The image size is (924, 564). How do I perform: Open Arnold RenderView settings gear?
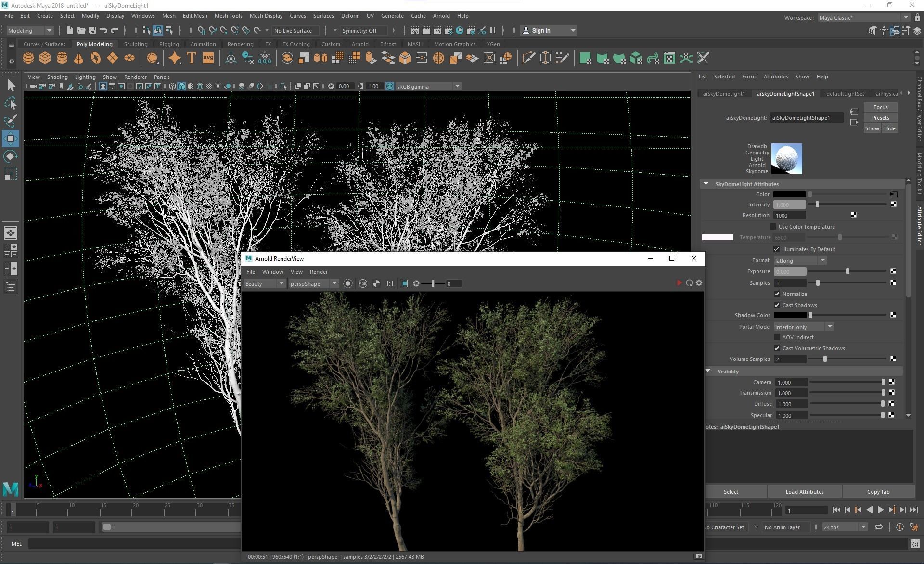click(x=699, y=283)
